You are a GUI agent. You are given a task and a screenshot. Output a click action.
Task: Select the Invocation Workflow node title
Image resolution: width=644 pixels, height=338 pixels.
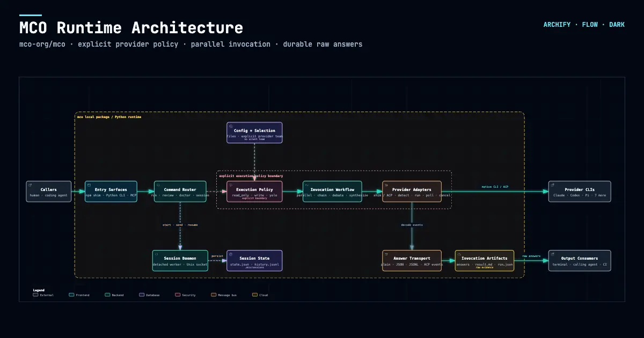332,189
